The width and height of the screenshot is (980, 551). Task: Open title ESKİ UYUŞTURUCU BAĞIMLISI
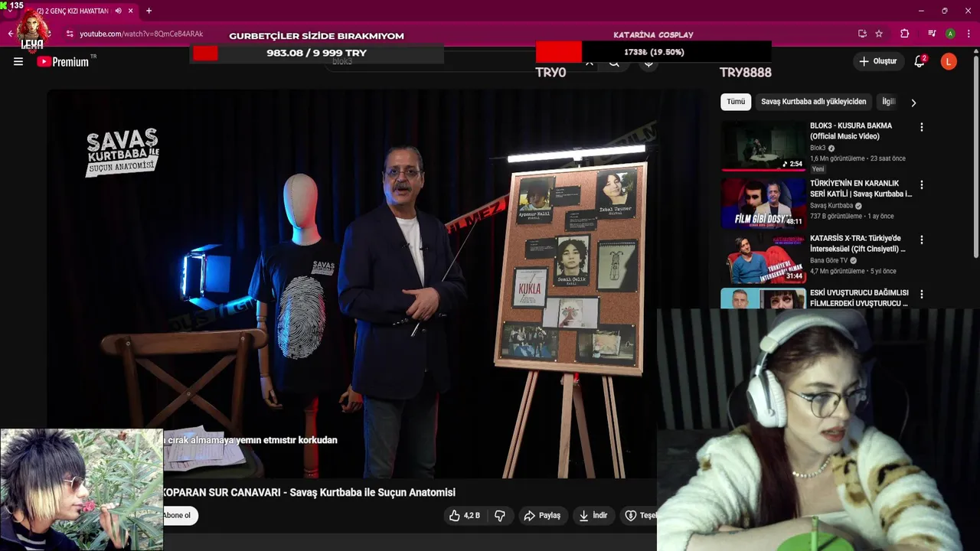(x=859, y=298)
